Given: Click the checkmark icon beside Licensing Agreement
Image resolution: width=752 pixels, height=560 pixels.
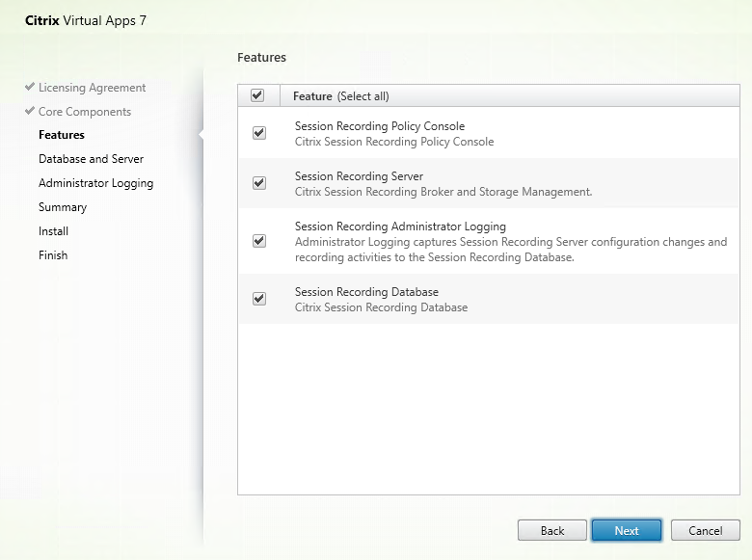Looking at the screenshot, I should (x=30, y=87).
